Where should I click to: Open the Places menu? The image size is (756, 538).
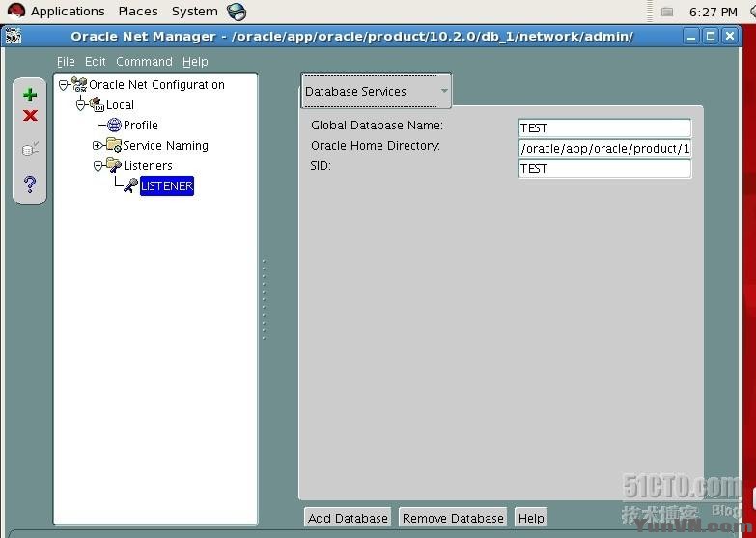pyautogui.click(x=138, y=11)
